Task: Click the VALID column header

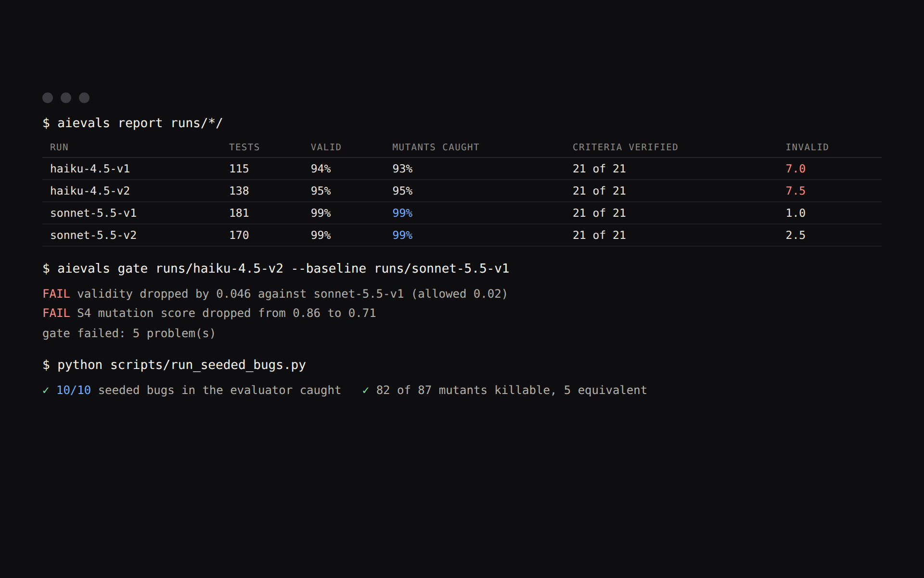Action: (x=326, y=147)
